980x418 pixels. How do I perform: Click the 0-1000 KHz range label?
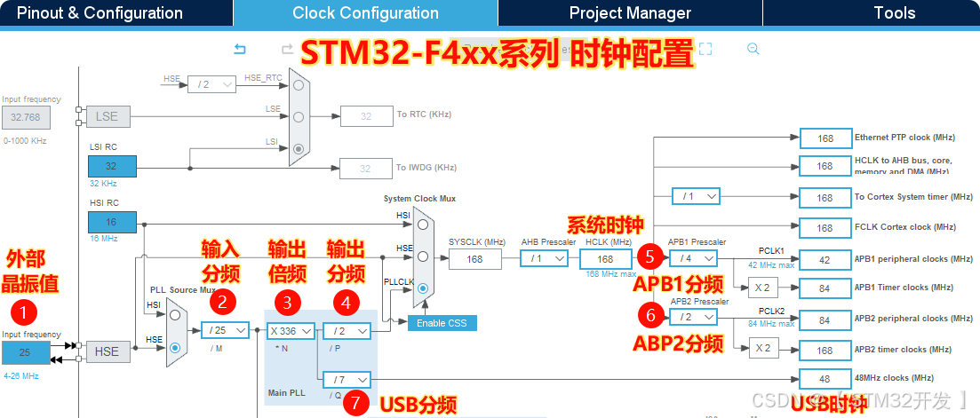[x=24, y=141]
